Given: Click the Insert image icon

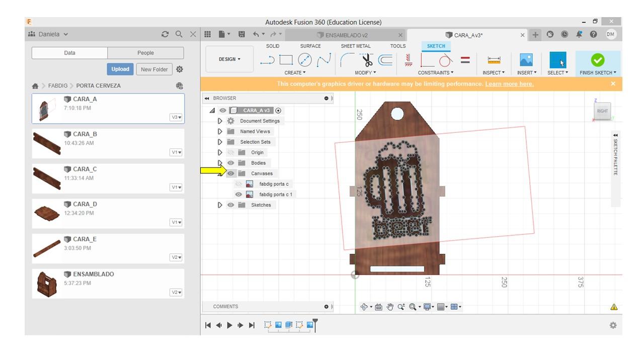Looking at the screenshot, I should (x=526, y=60).
